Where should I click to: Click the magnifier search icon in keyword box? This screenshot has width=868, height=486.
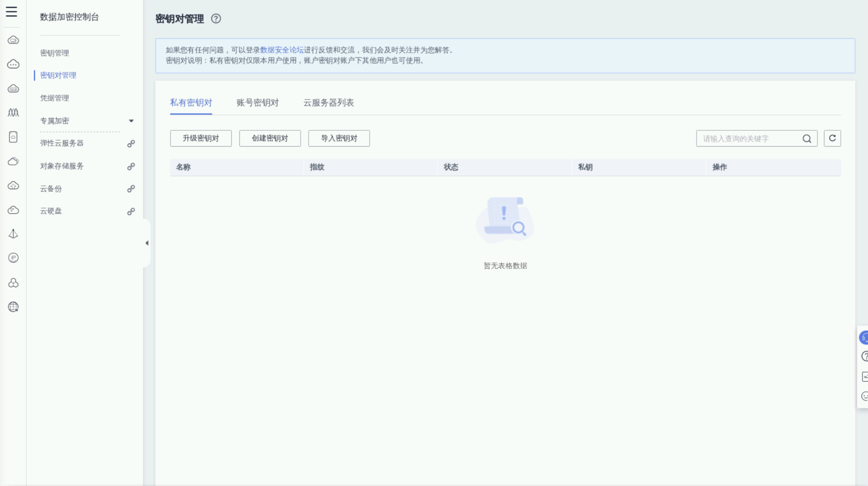807,139
